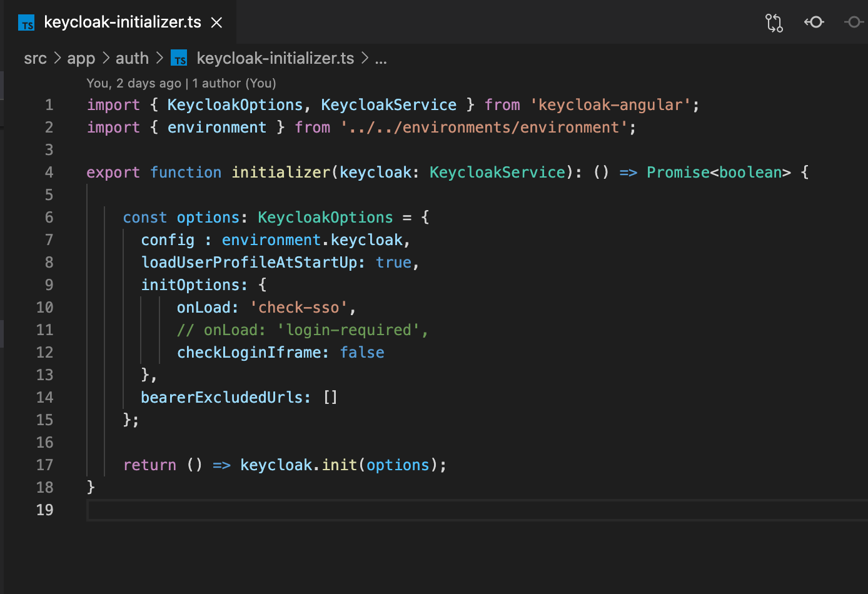Select the KeycloakOptions type on line 6

coord(325,217)
